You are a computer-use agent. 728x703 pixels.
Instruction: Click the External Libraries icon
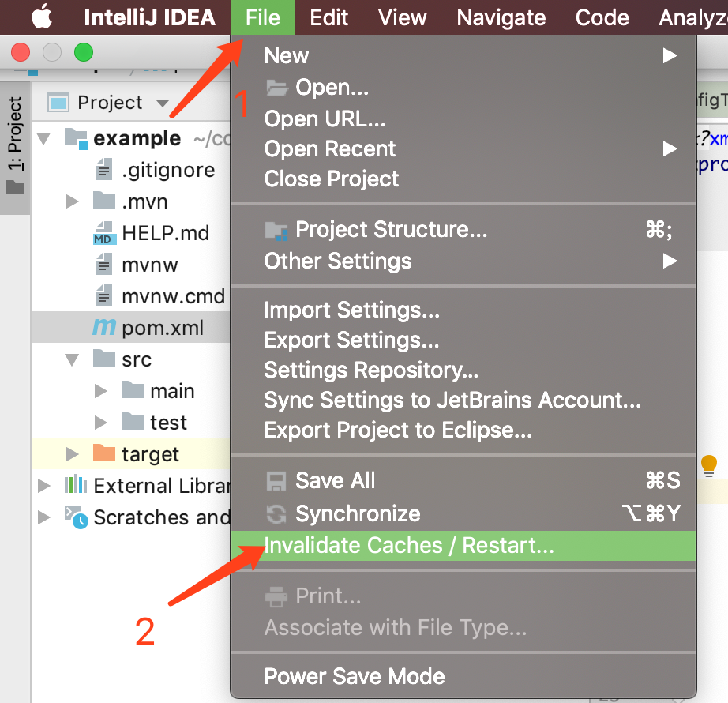[75, 486]
